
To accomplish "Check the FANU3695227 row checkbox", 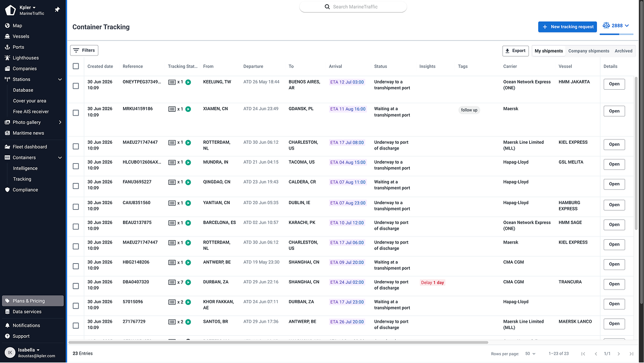I will (x=76, y=186).
